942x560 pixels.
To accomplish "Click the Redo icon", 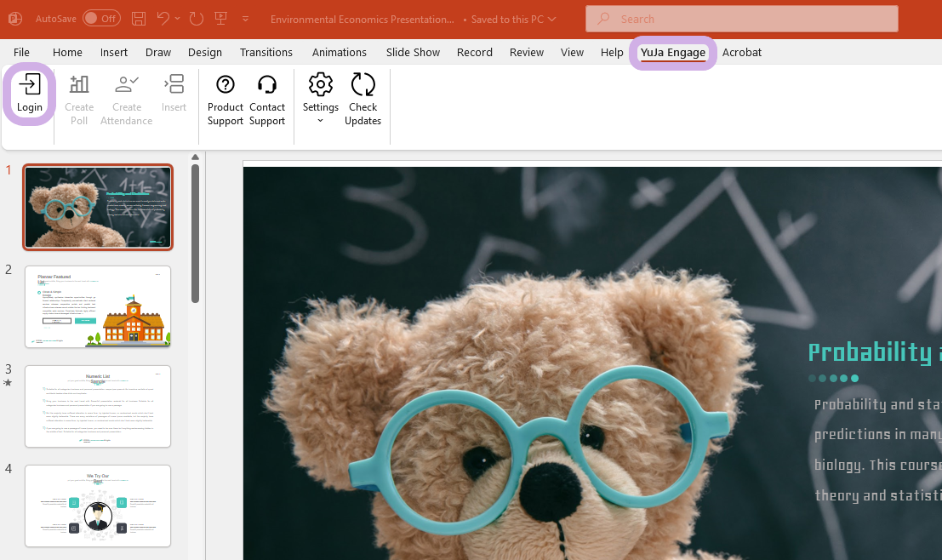I will pyautogui.click(x=197, y=19).
